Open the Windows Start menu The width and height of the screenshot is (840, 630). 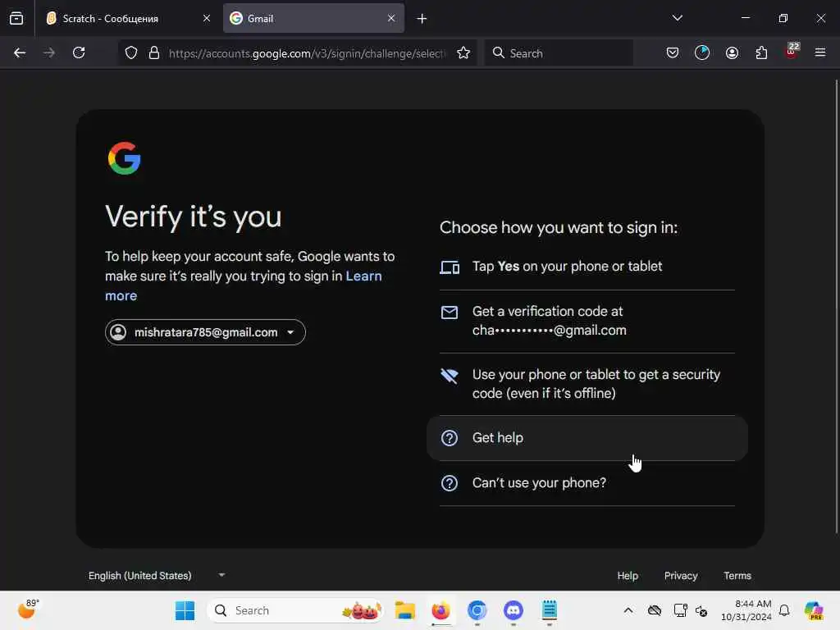point(185,610)
